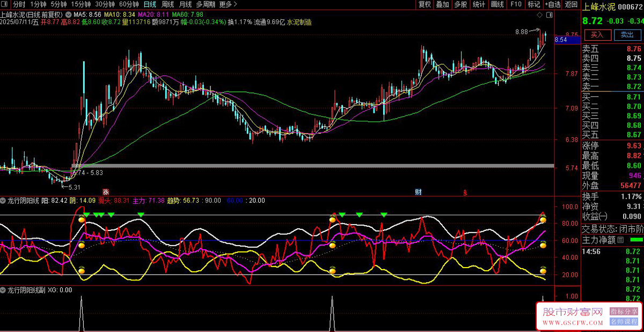644x332 pixels.
Task: Select the 60分钟 period
Action: pyautogui.click(x=129, y=4)
